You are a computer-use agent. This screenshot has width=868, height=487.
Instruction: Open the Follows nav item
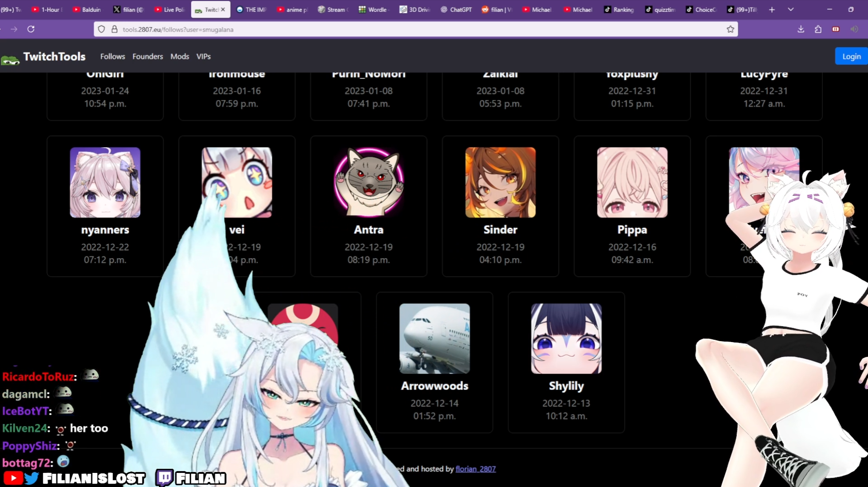(x=112, y=56)
